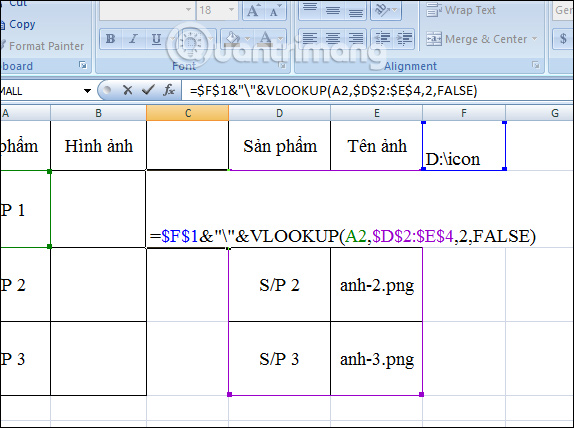
Task: Select column B header
Action: coord(98,113)
